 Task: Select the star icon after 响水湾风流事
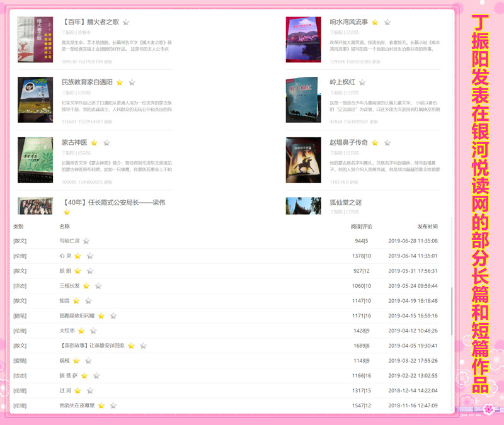point(375,22)
